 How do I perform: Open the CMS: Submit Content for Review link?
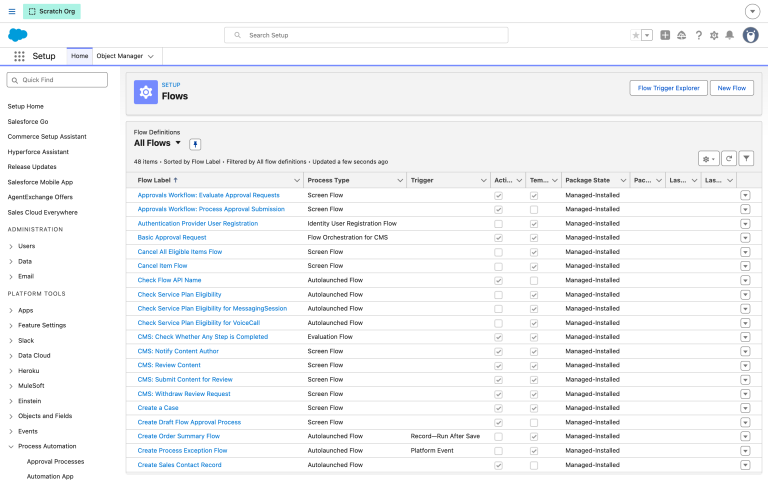click(185, 380)
